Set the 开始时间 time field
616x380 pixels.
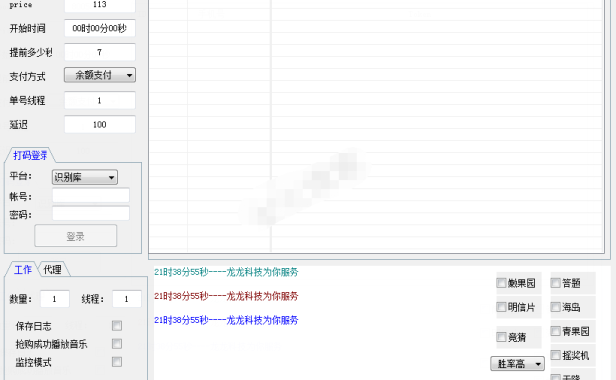100,28
